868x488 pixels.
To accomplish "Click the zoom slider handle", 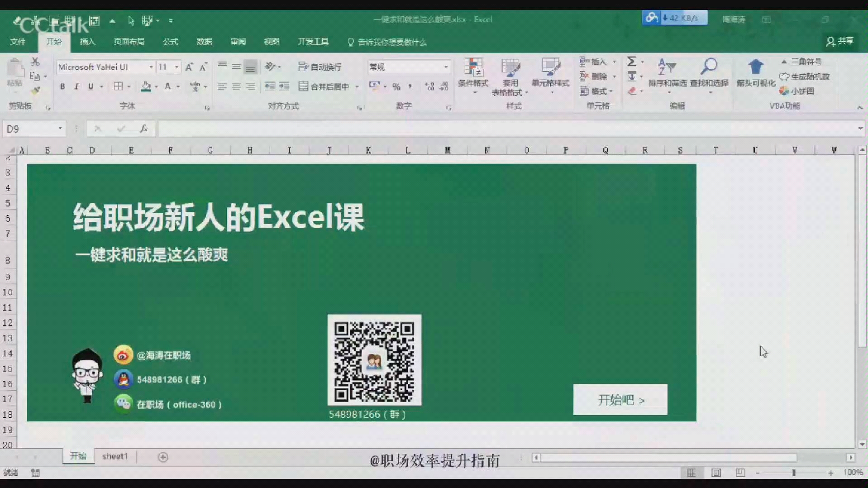I will pyautogui.click(x=793, y=473).
